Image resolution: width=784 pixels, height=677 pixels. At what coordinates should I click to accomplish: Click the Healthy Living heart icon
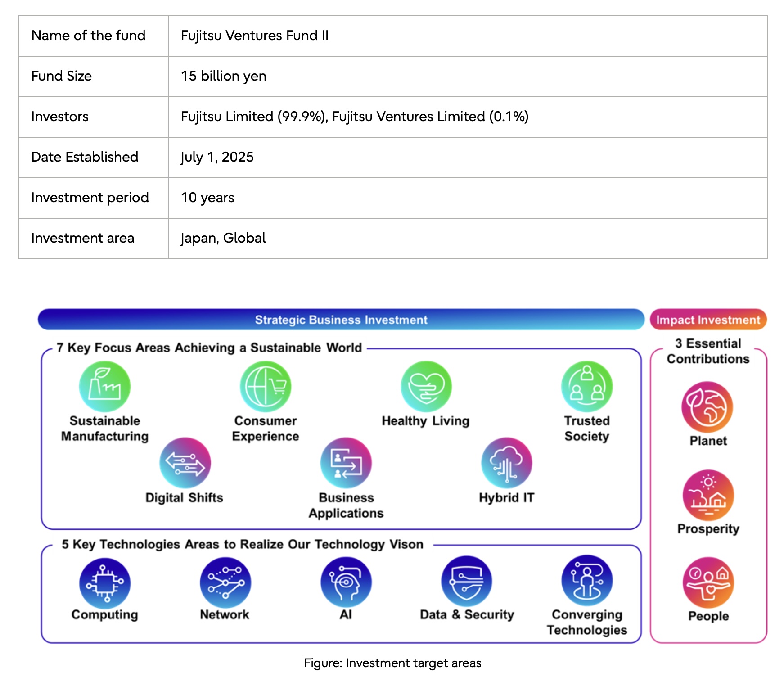(426, 386)
